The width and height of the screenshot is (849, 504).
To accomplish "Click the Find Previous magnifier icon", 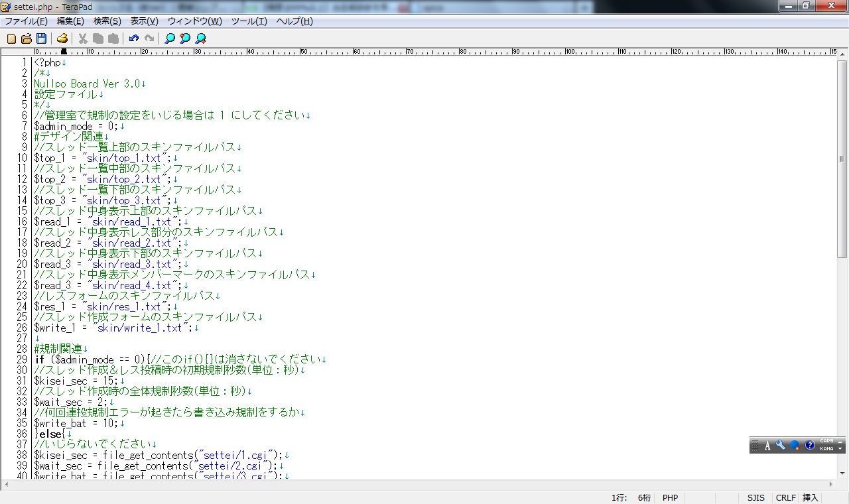I will (x=185, y=38).
